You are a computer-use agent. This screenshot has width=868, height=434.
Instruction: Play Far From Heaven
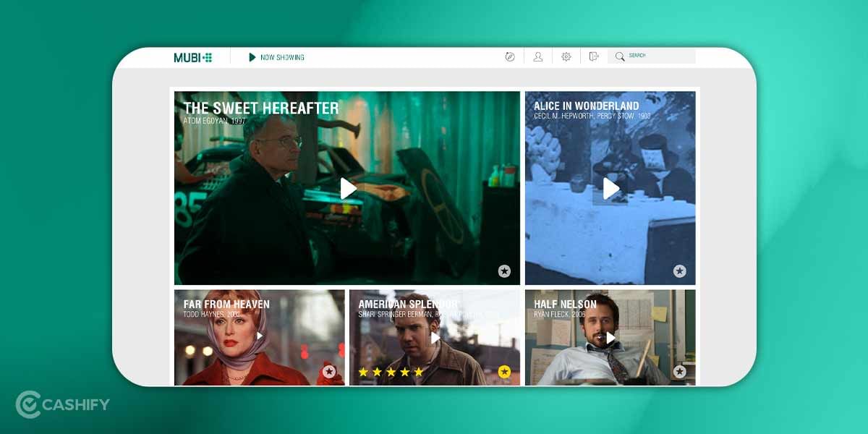(x=260, y=336)
